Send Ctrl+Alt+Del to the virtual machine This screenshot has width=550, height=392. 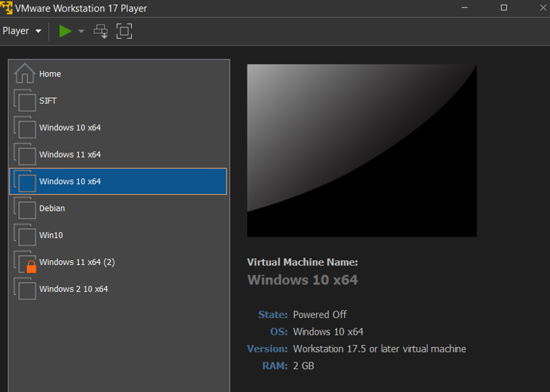coord(101,31)
